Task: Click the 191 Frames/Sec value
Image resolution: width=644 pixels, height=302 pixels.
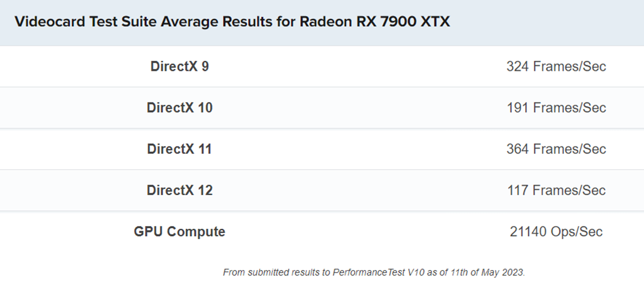Action: [556, 107]
